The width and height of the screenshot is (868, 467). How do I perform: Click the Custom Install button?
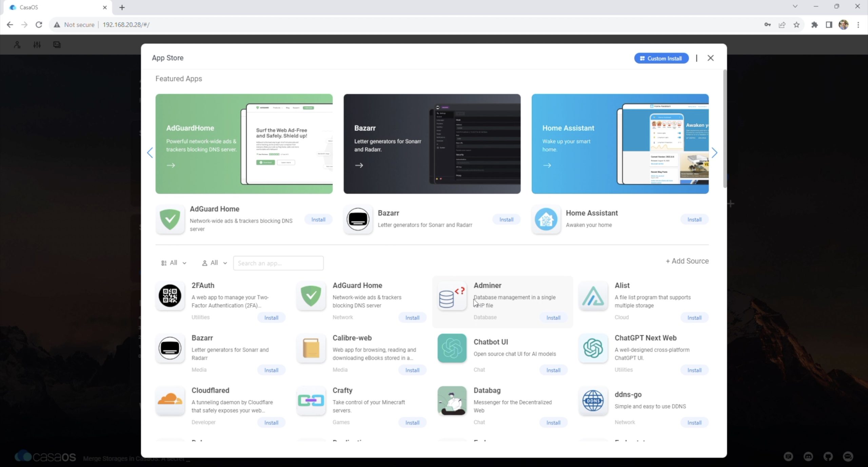click(661, 58)
